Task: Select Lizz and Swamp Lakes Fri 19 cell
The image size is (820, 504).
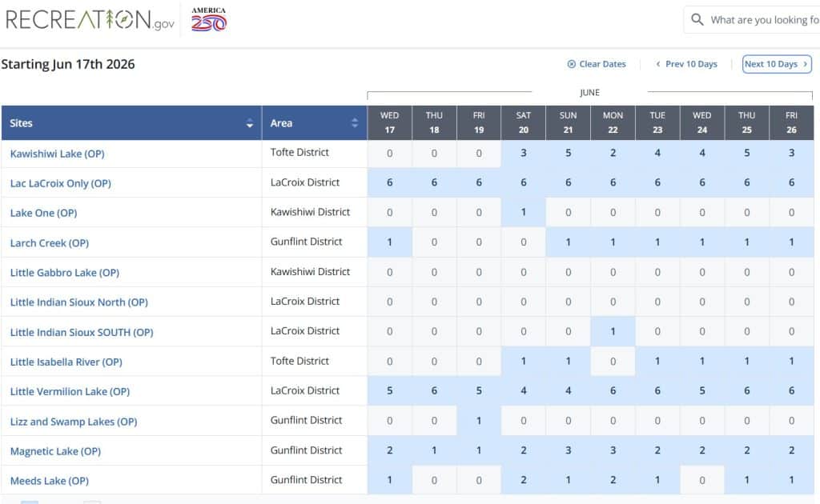Action: coord(479,421)
